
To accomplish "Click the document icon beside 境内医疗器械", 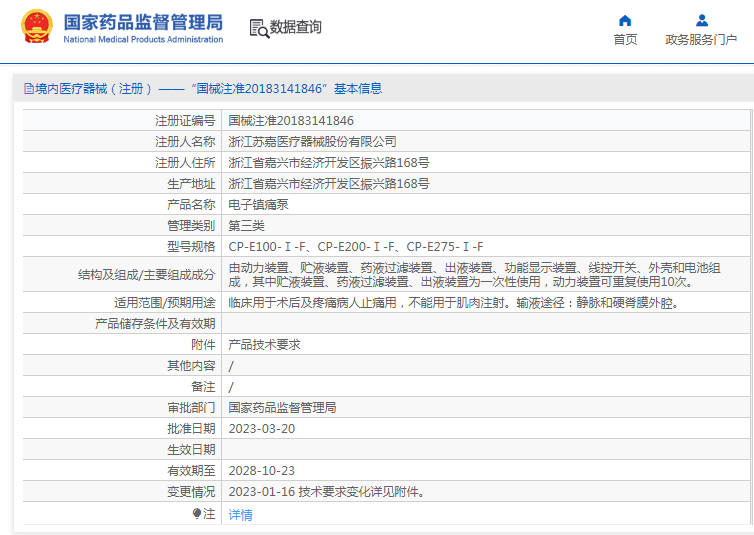I will point(28,89).
